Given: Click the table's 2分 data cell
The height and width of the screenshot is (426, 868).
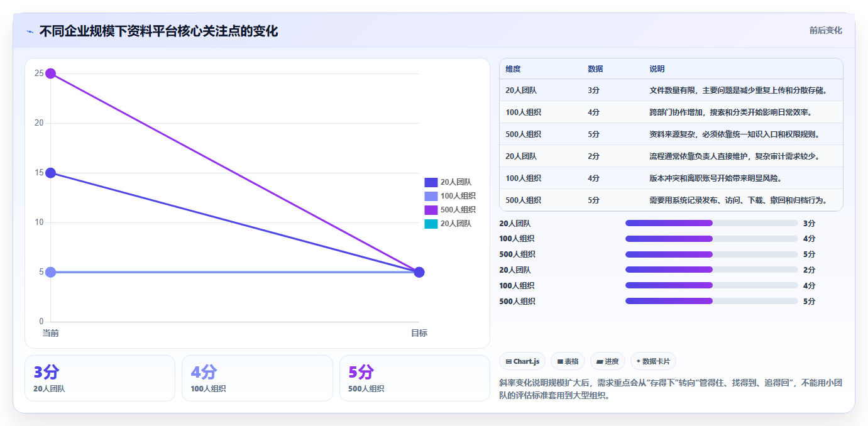Looking at the screenshot, I should (593, 156).
